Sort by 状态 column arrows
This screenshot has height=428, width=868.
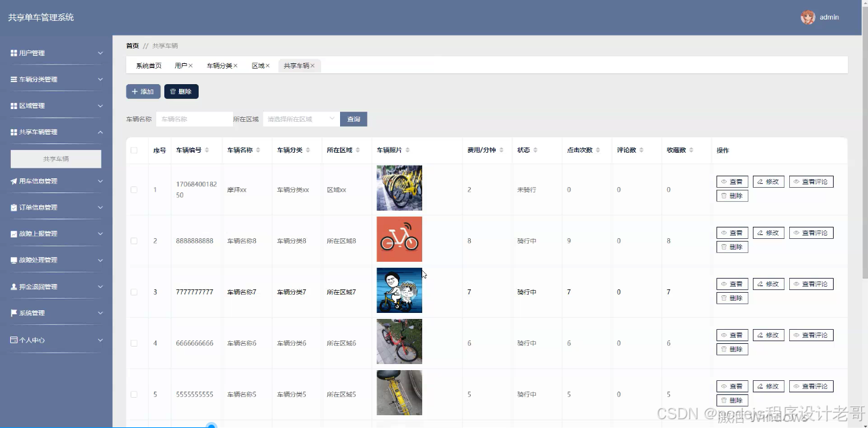[536, 150]
